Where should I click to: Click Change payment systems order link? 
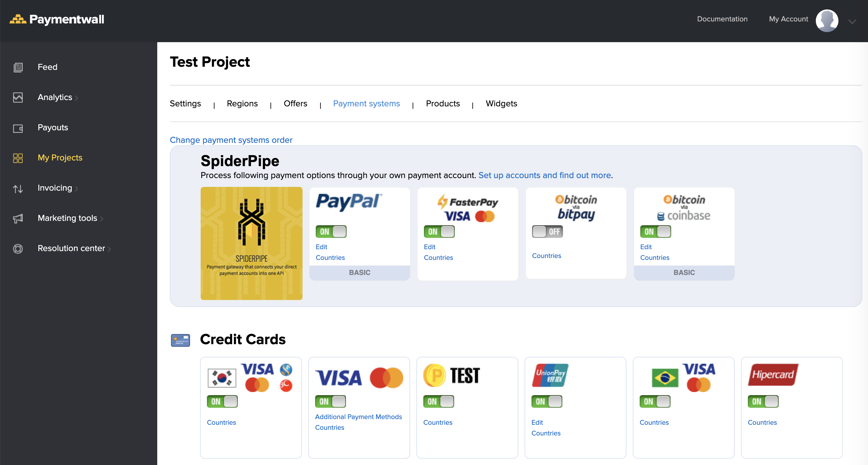tap(231, 139)
